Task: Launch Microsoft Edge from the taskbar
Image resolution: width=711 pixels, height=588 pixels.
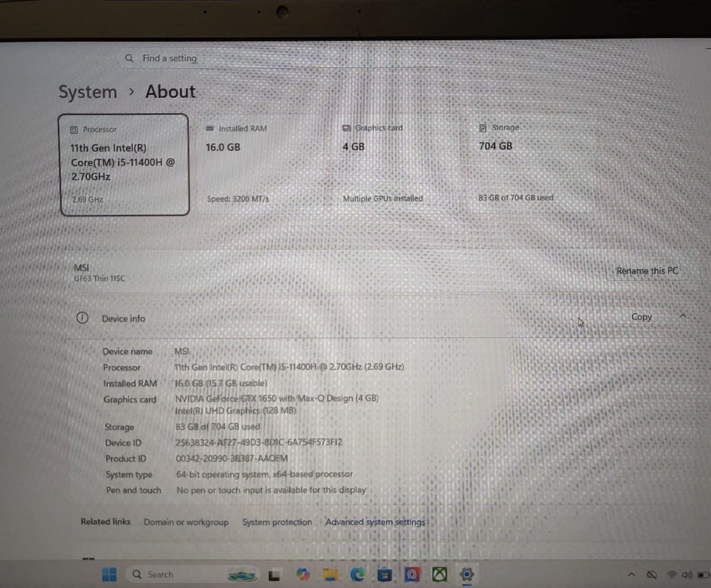Action: click(357, 574)
